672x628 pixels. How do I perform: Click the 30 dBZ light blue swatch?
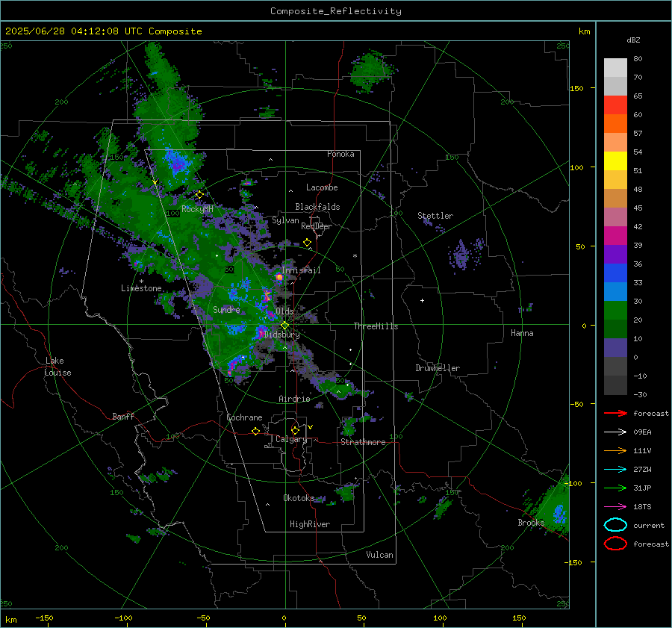(615, 291)
